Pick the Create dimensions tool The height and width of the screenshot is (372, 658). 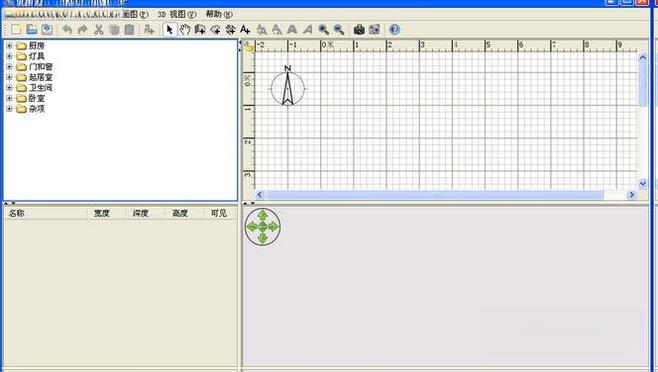click(x=230, y=29)
